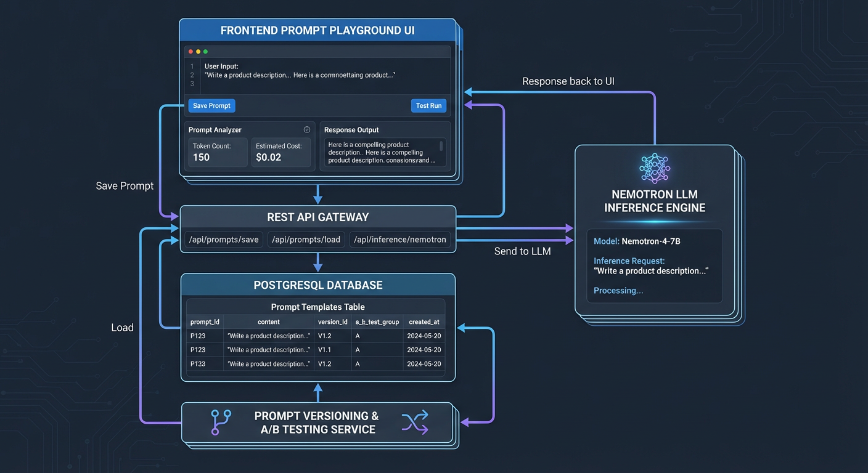868x473 pixels.
Task: Click the A/B testing shuffle arrows icon
Action: [x=416, y=422]
